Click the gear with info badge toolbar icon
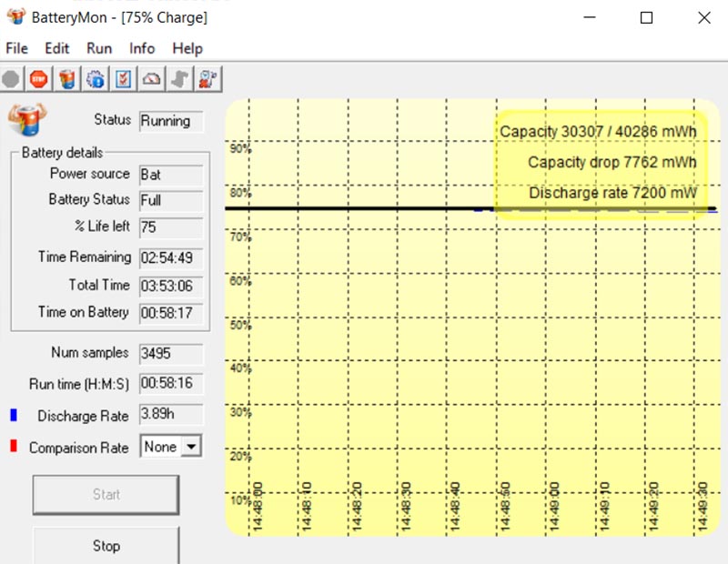This screenshot has width=728, height=564. pyautogui.click(x=96, y=79)
